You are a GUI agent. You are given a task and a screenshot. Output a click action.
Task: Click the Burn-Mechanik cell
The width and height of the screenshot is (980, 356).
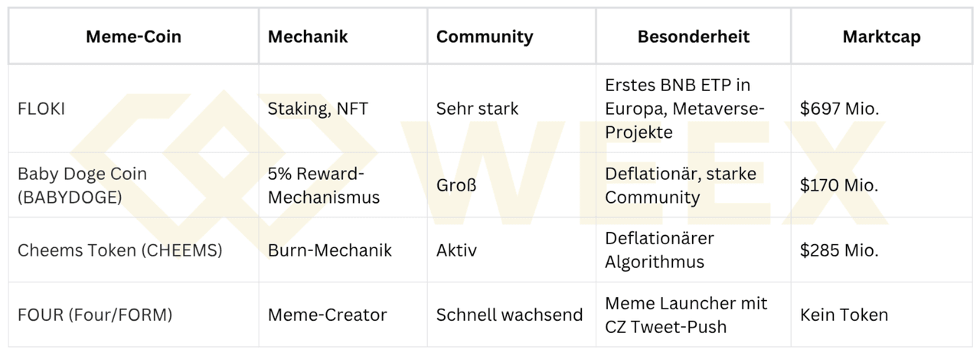[x=329, y=250]
